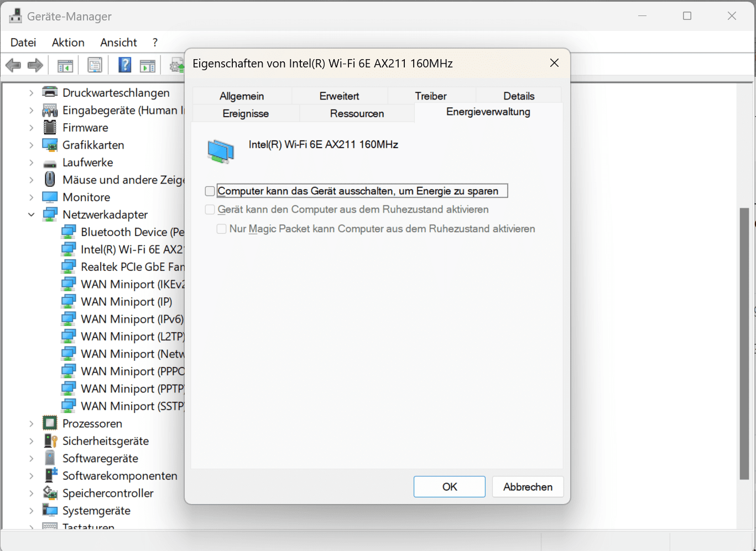This screenshot has width=756, height=551.
Task: Click the back arrow in the toolbar
Action: (x=13, y=66)
